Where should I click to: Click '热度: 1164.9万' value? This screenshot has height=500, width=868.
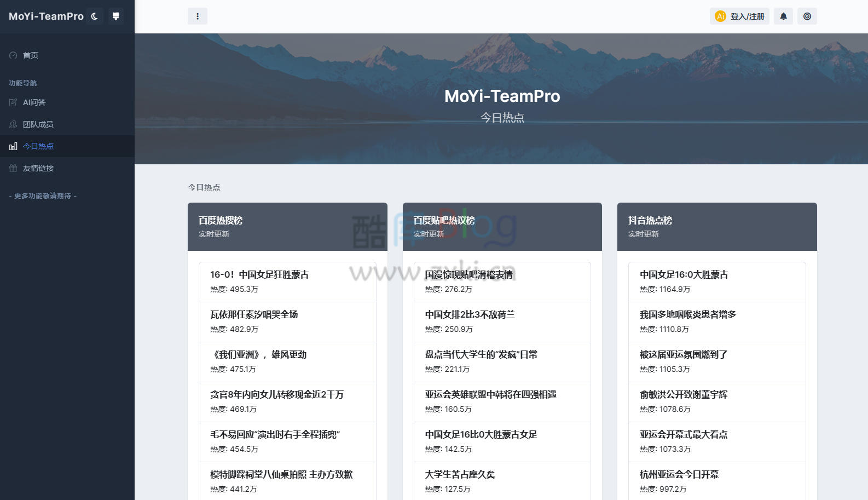point(665,289)
